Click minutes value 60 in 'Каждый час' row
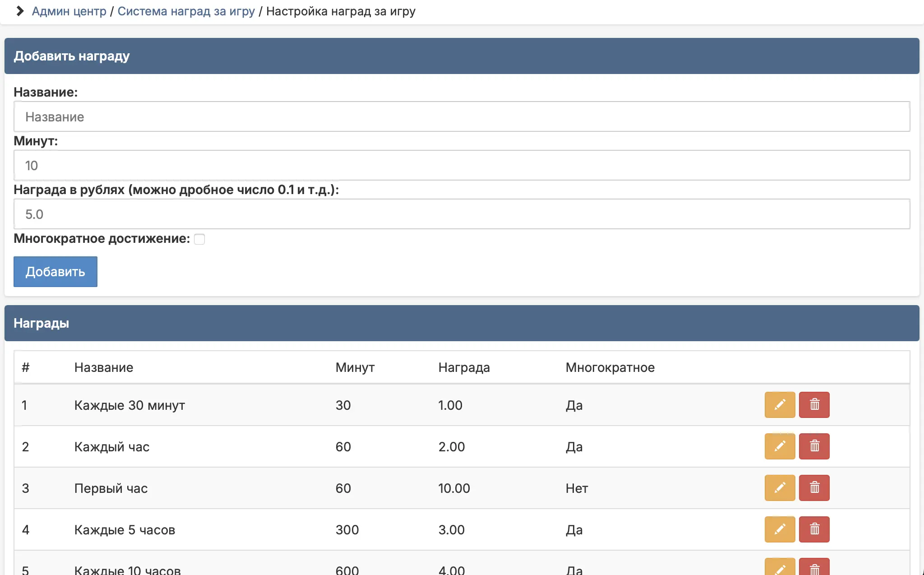 point(343,447)
